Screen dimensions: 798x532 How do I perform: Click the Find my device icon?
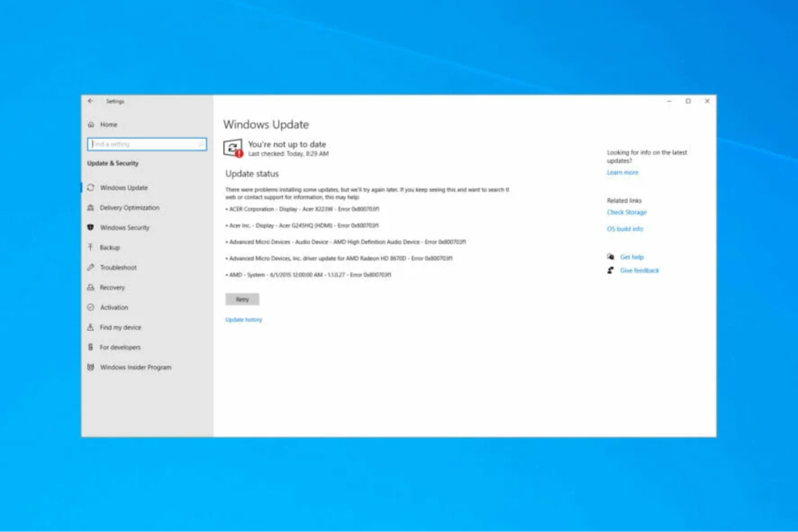coord(91,327)
